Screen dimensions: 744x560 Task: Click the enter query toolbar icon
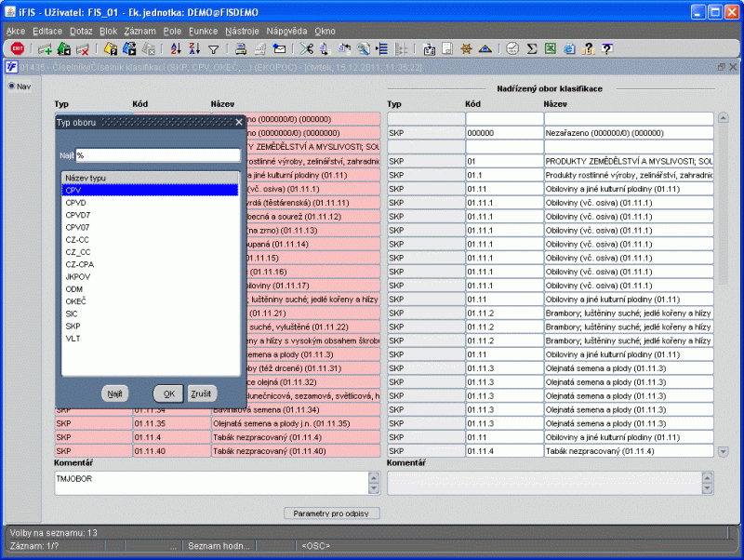(111, 48)
